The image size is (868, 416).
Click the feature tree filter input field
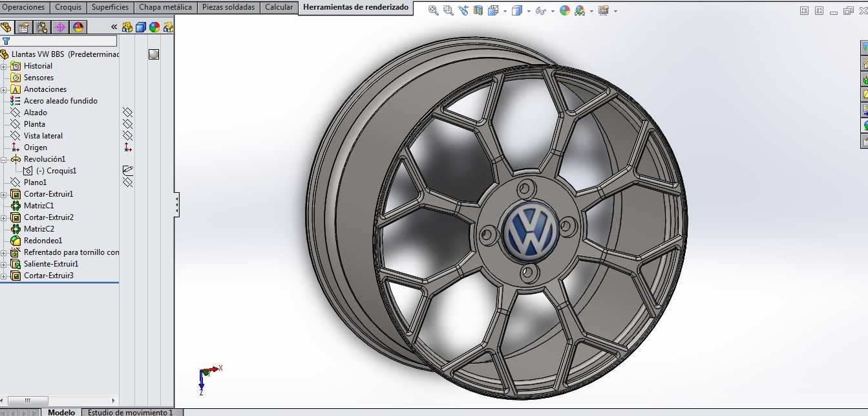coord(65,41)
